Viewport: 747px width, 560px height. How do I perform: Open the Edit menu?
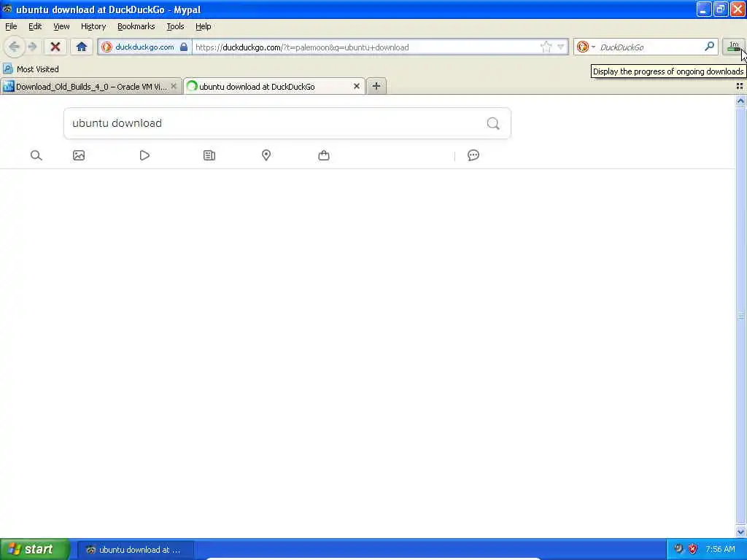35,26
